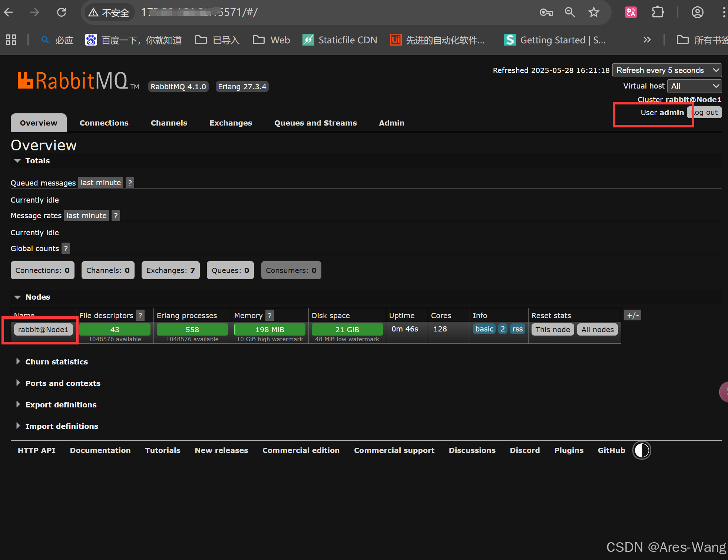Expand the Ports and contexts section
Screen dimensions: 728x560
pyautogui.click(x=63, y=383)
